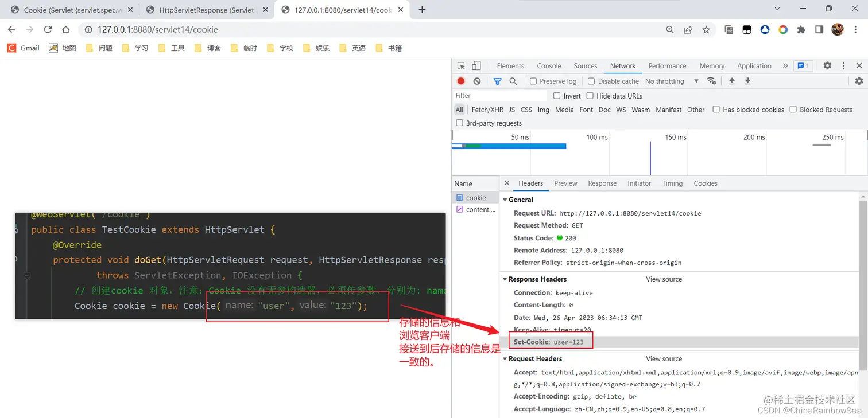Screen dimensions: 868x418
Task: Show the Timing tab
Action: [672, 183]
